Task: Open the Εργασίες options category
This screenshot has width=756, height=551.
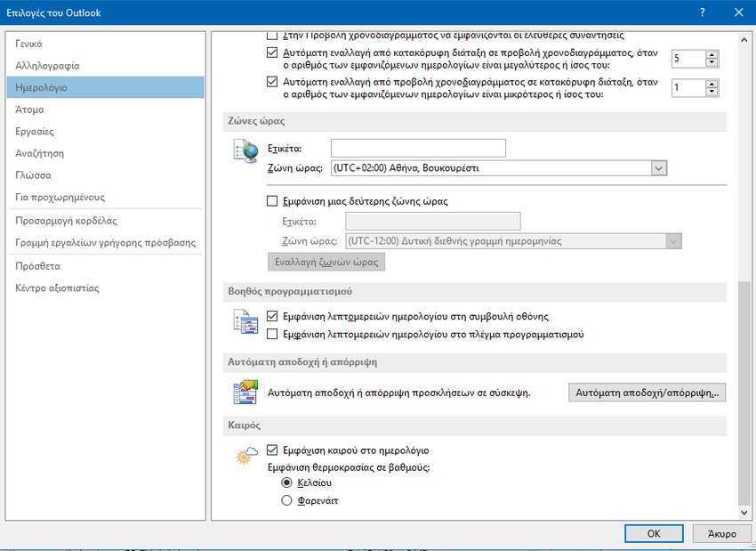Action: (106, 131)
